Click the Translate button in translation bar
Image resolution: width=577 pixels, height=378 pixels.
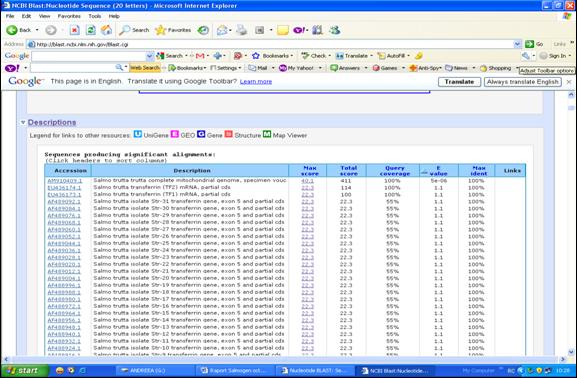459,82
